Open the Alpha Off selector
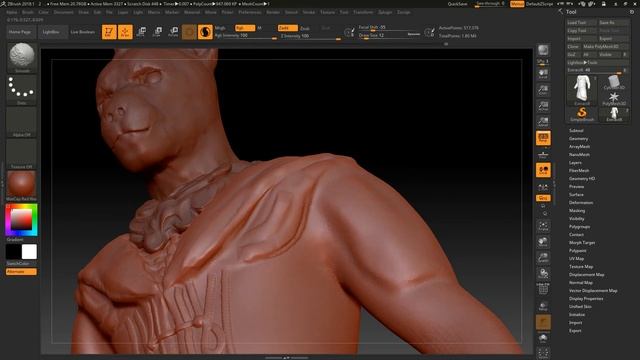This screenshot has width=640, height=360. pyautogui.click(x=22, y=122)
